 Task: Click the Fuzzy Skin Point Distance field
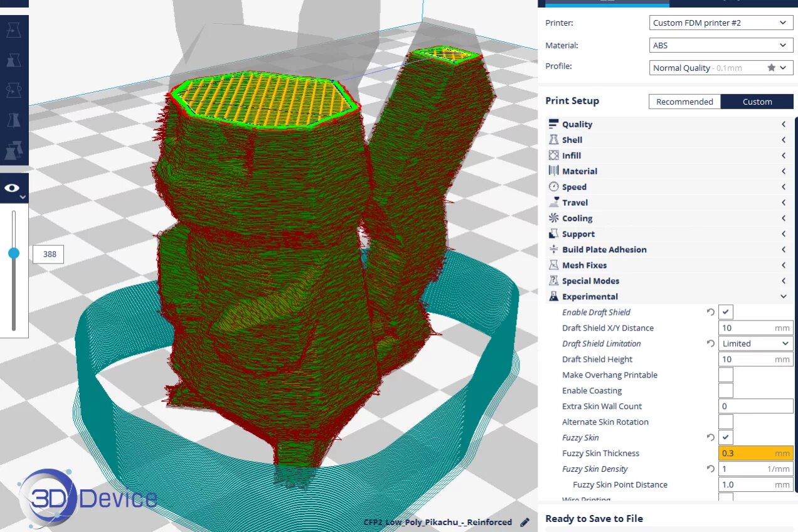point(756,484)
